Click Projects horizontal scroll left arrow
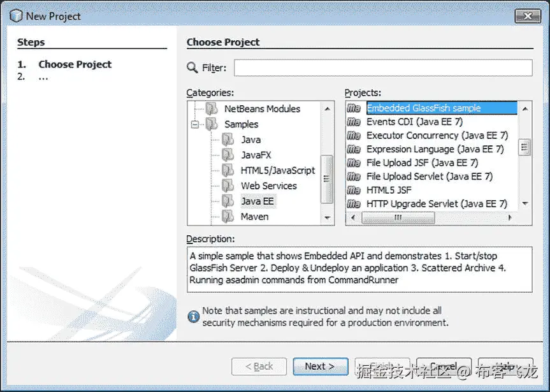This screenshot has height=392, width=550. (x=353, y=218)
